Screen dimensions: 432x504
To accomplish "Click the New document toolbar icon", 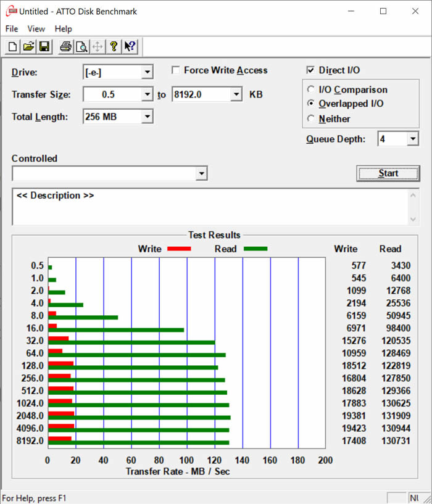I will 12,47.
